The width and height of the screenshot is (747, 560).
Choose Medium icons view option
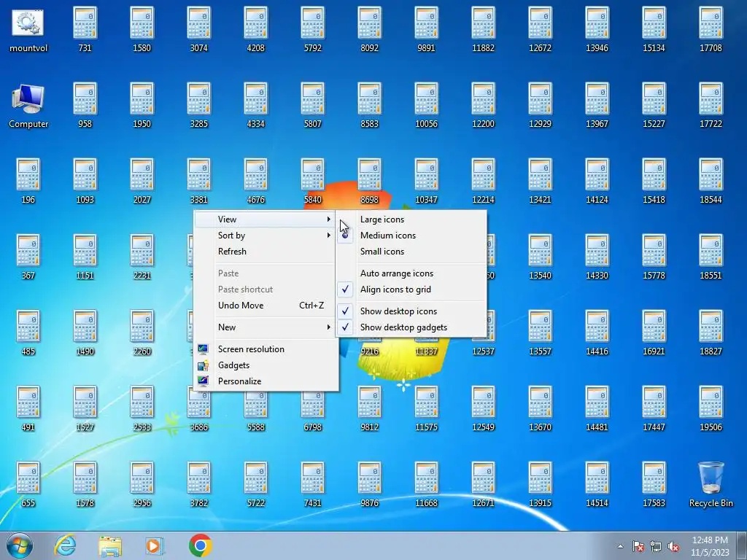[411, 236]
